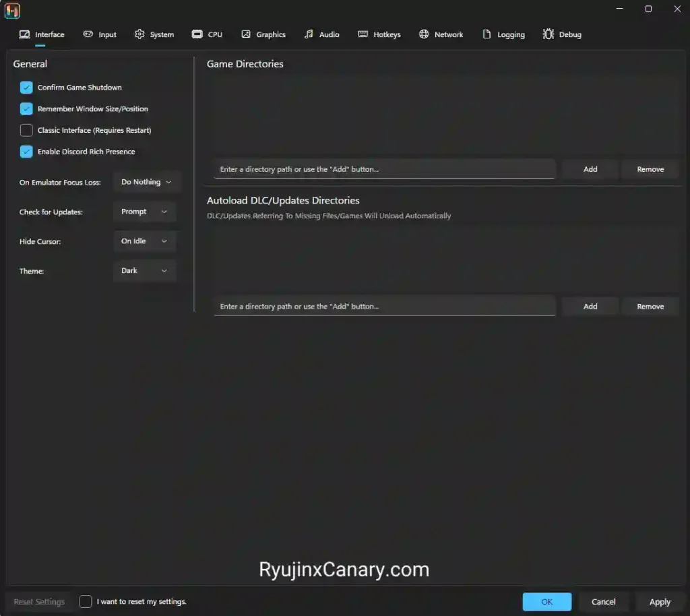Image resolution: width=690 pixels, height=616 pixels.
Task: Click the Reset Settings button
Action: [39, 601]
